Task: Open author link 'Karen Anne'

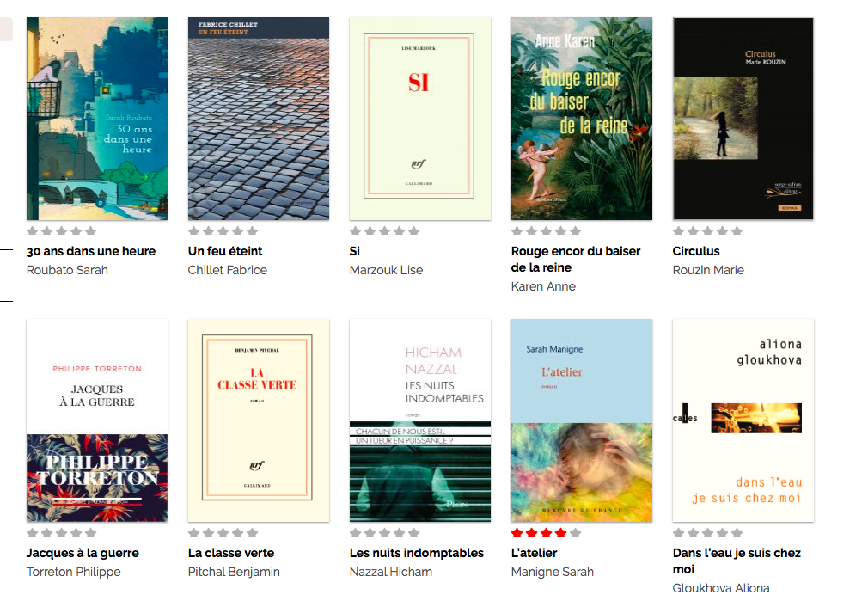Action: coord(543,286)
